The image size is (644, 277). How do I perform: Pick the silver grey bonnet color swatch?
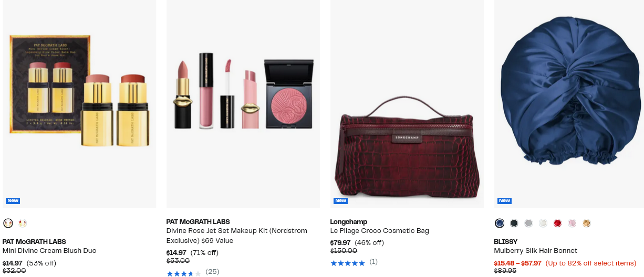click(x=528, y=223)
